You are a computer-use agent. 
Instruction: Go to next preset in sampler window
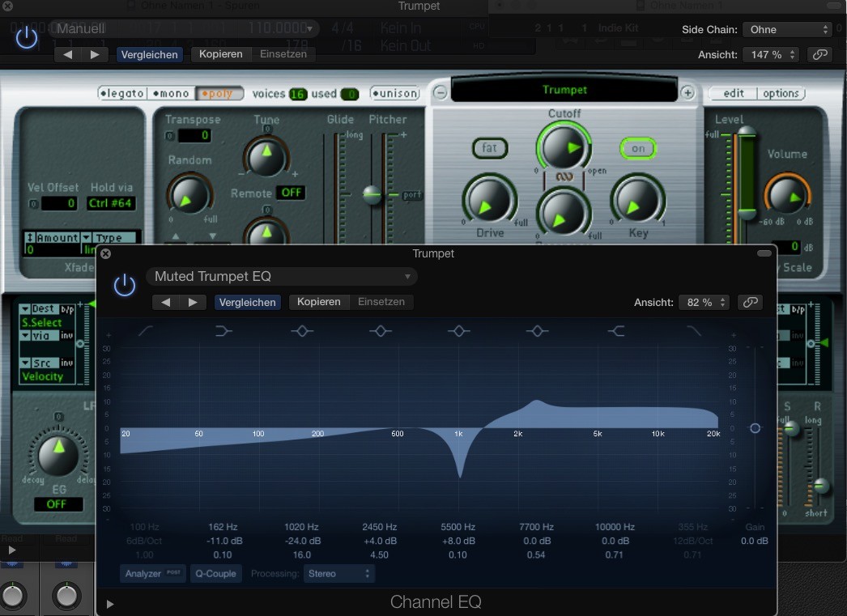(95, 54)
